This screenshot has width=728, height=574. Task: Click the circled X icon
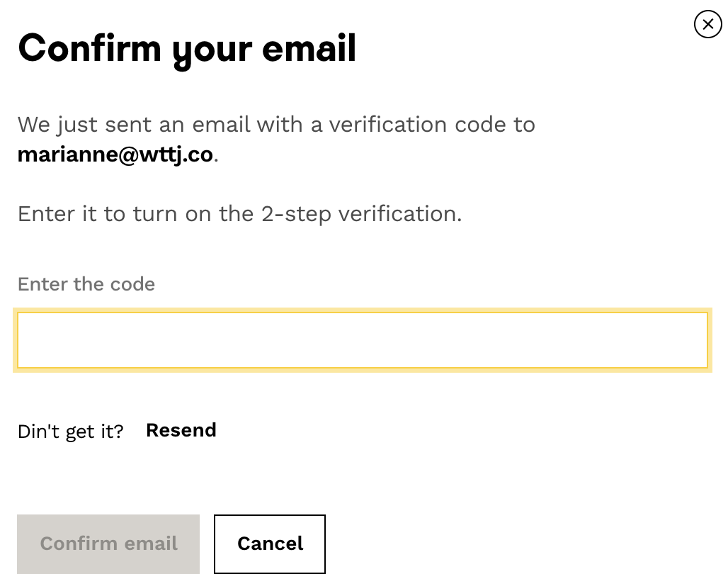click(707, 24)
